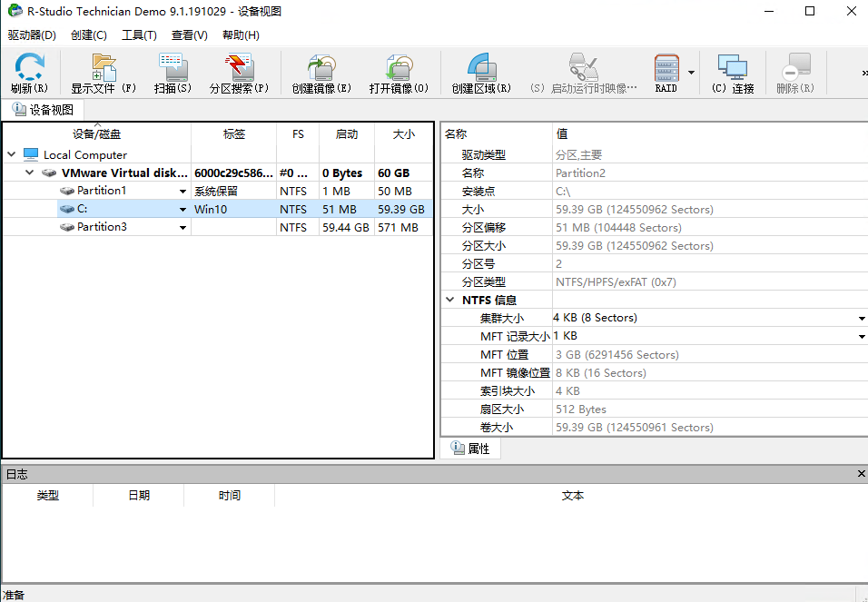
Task: Click the RAID toolbar icon
Action: [666, 74]
